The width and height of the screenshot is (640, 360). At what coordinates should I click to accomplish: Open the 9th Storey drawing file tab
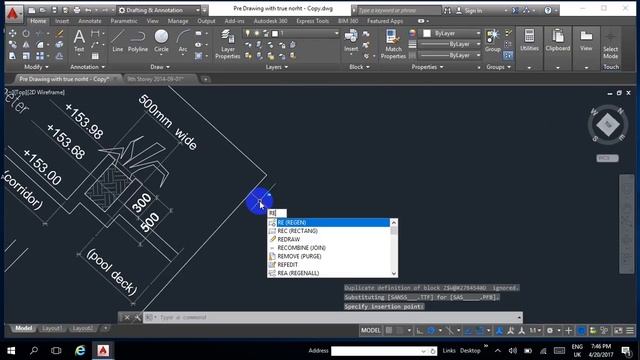156,79
